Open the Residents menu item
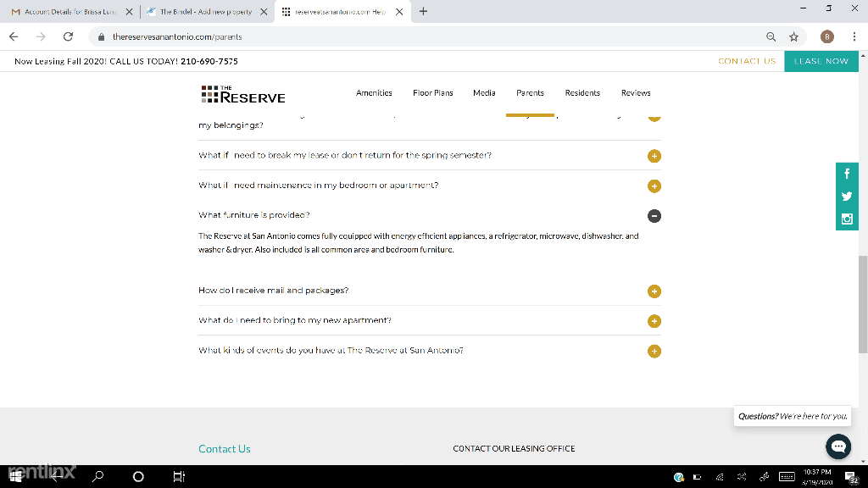The width and height of the screenshot is (868, 488). click(582, 93)
